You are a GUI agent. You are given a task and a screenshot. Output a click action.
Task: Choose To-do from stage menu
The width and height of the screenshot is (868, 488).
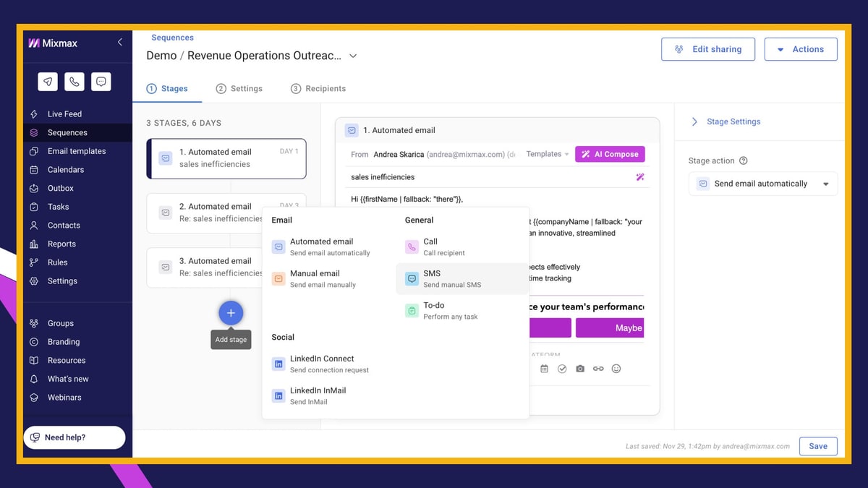[x=461, y=310]
